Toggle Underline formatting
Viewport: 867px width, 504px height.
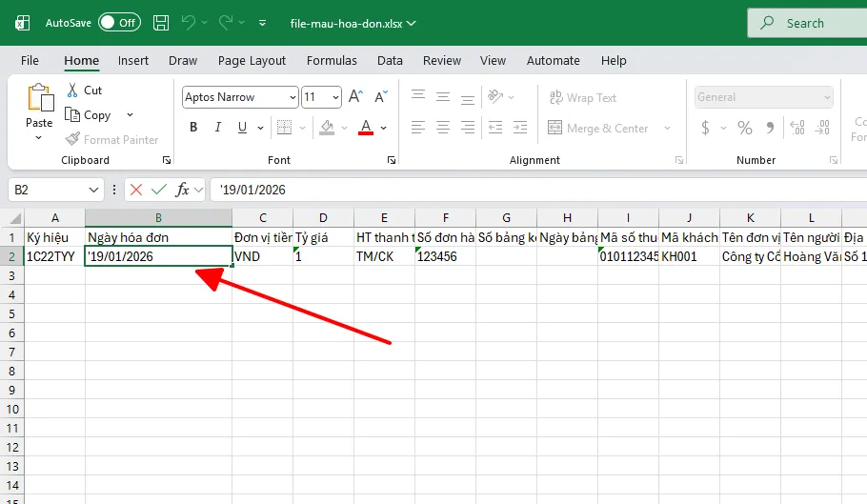coord(242,128)
